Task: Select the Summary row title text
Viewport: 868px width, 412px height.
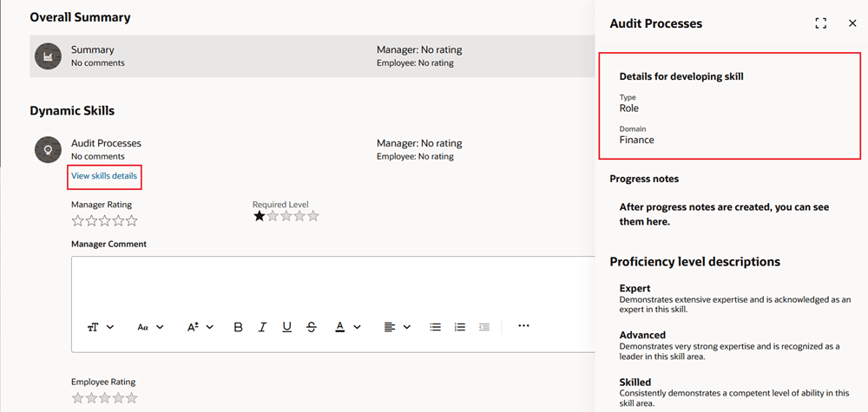Action: pos(93,49)
